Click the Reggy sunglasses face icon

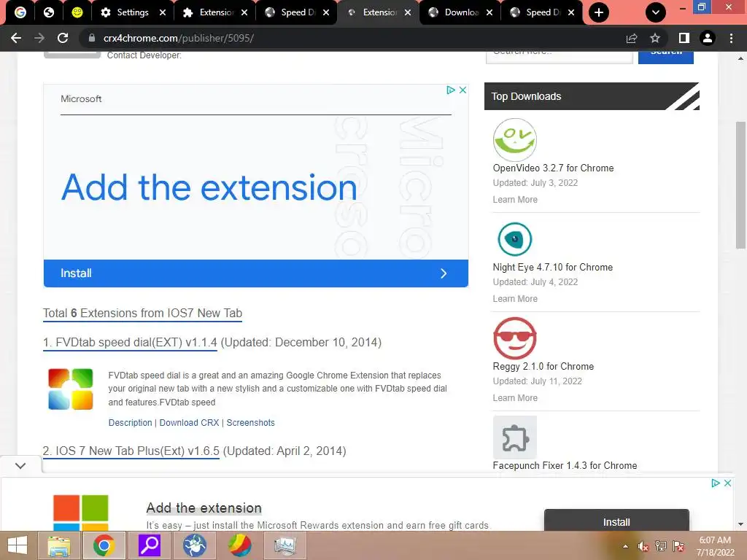click(x=515, y=338)
